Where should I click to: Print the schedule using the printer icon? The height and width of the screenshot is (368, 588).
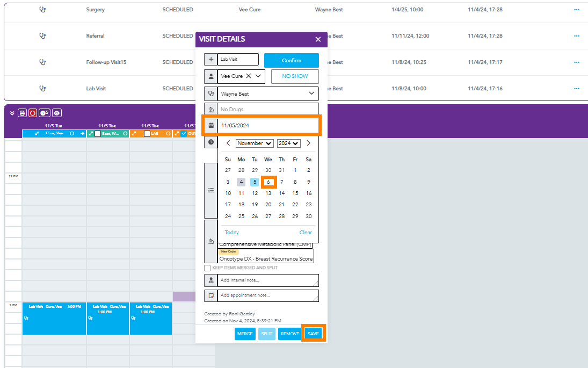[22, 113]
